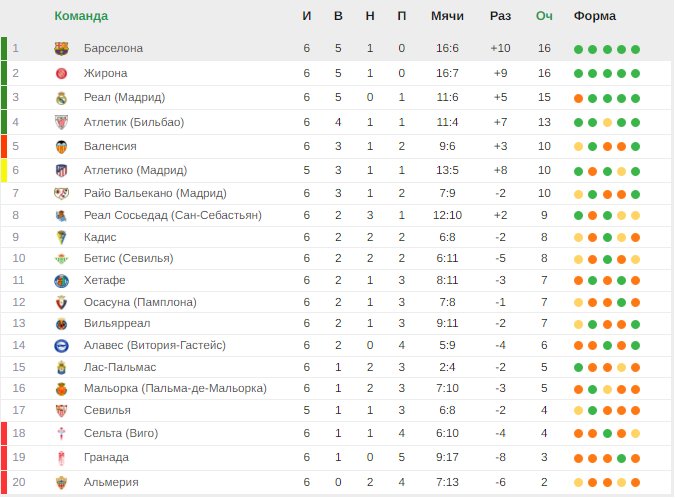
Task: Click the Барселона club crest icon
Action: pos(62,48)
